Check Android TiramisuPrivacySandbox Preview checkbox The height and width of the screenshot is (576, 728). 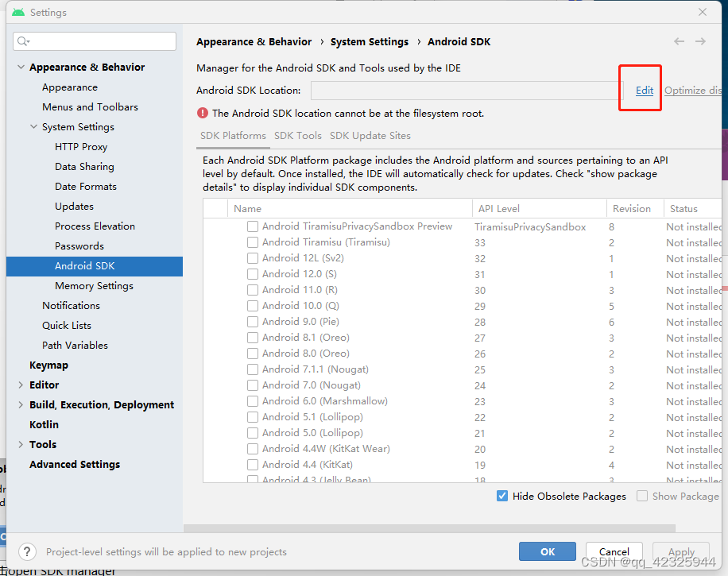(x=253, y=226)
